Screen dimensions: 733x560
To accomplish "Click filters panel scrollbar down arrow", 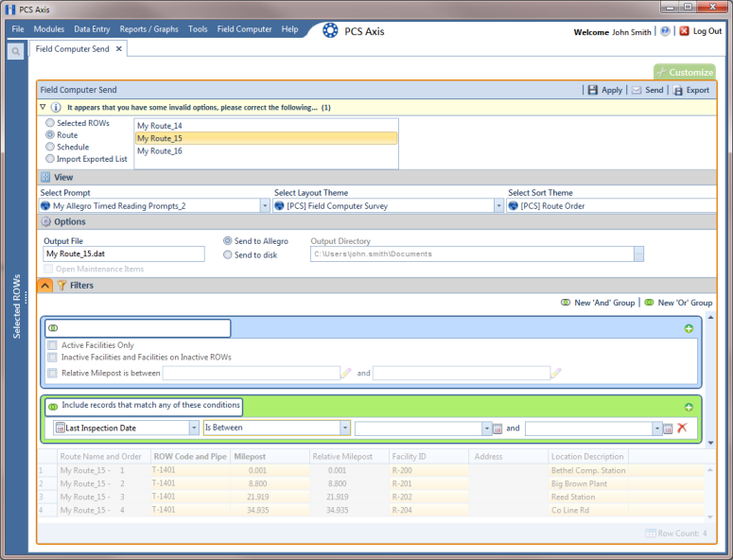I will click(710, 443).
